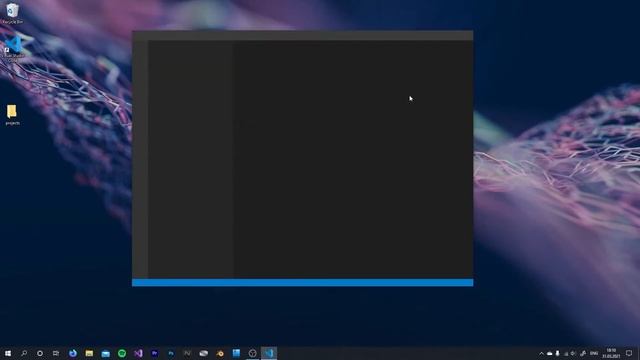The width and height of the screenshot is (640, 360).
Task: Open File Explorer from the taskbar
Action: tap(89, 353)
